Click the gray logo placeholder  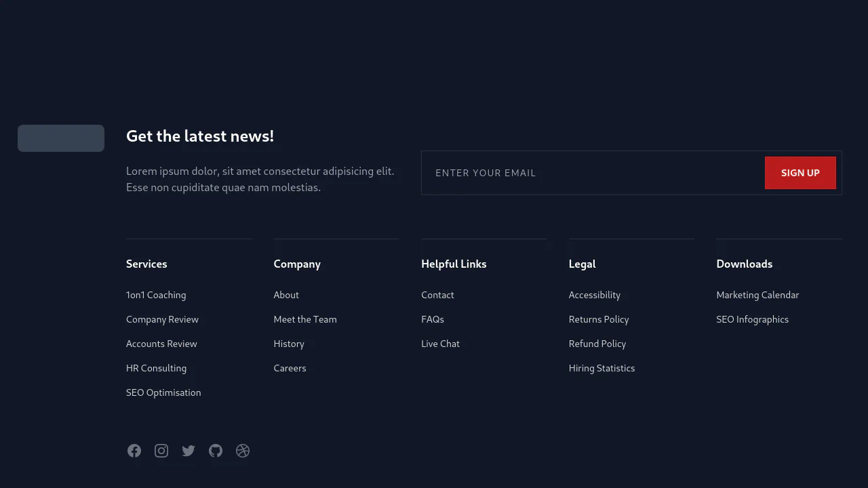[x=61, y=138]
